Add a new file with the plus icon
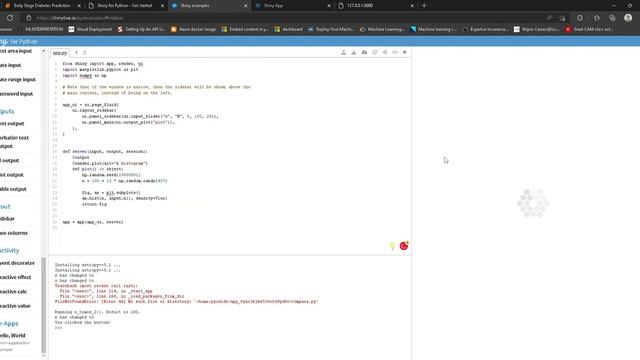Screen dimensions: 640x360 pyautogui.click(x=76, y=53)
